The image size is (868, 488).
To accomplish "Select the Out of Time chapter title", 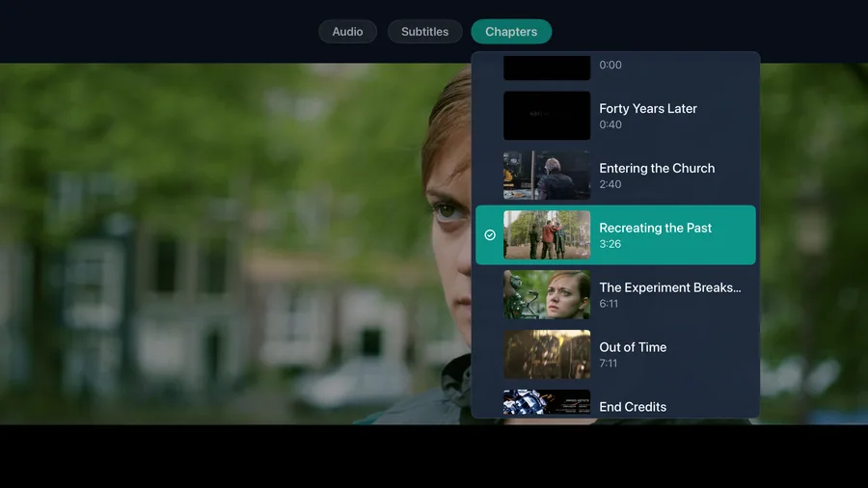I will (x=633, y=347).
